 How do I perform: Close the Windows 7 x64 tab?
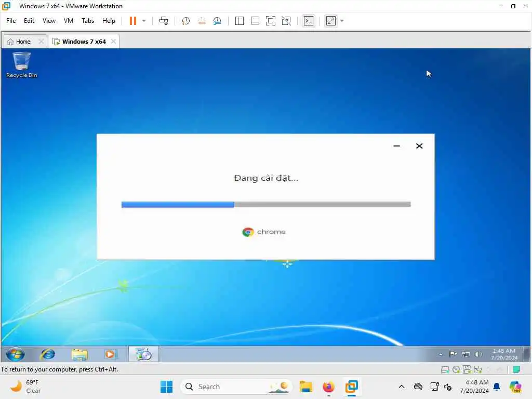point(113,42)
